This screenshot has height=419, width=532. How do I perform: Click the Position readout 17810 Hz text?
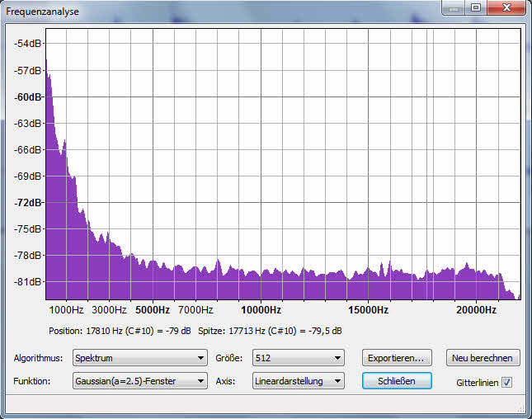coord(120,331)
